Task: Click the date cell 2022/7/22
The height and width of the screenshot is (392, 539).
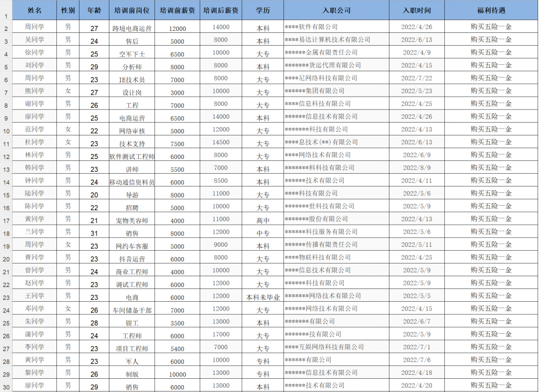Action: pos(416,78)
